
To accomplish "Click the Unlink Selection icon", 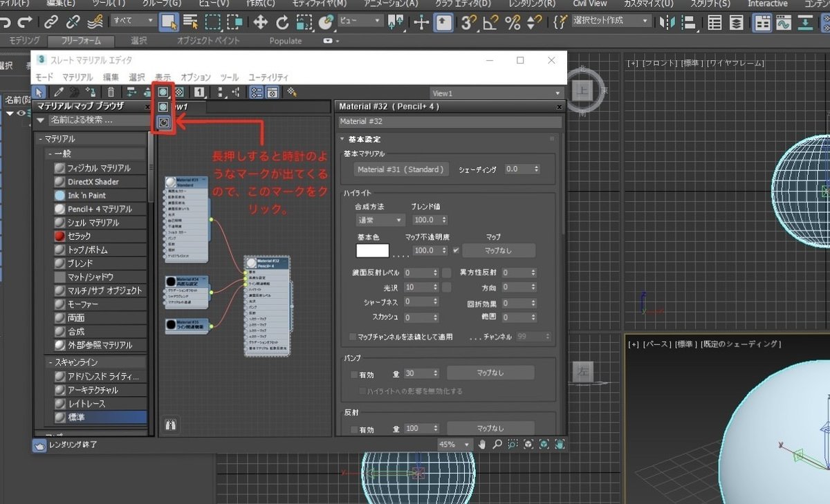I will [x=73, y=22].
